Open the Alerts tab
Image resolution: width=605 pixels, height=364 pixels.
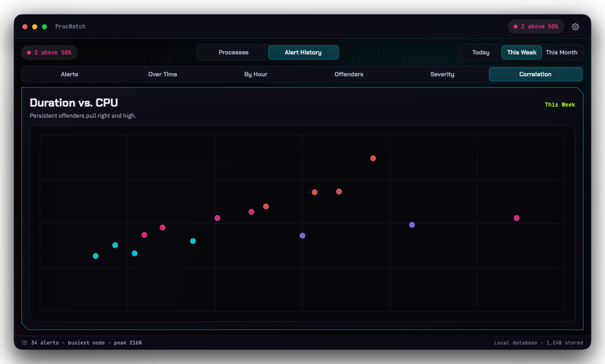[x=69, y=74]
